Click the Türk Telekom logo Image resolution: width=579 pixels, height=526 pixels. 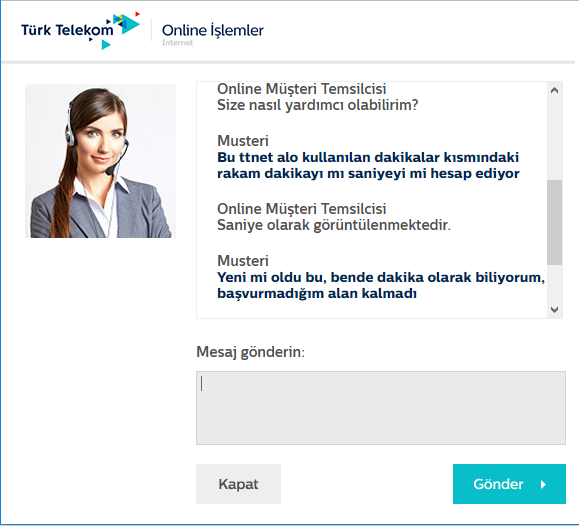click(x=80, y=30)
